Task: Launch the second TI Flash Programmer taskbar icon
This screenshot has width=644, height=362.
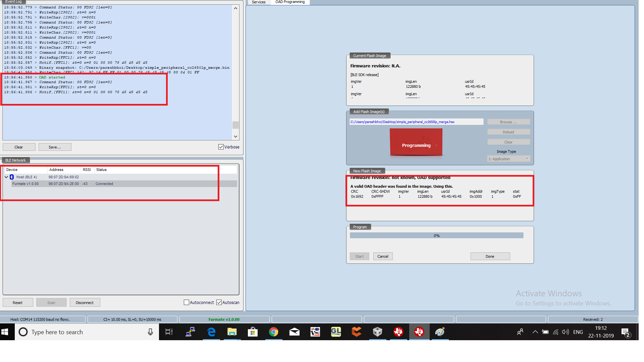Action: (x=419, y=332)
